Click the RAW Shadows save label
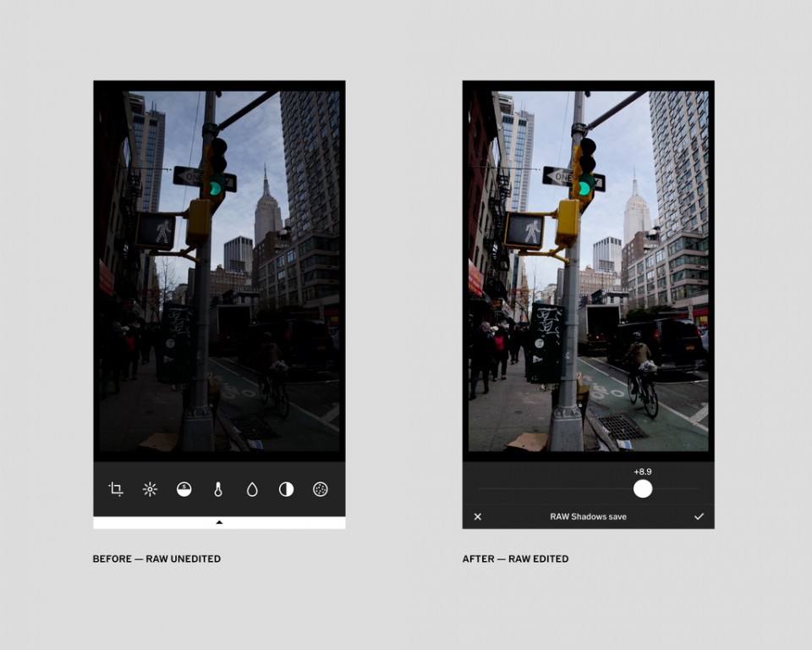Viewport: 812px width, 650px height. pos(589,516)
